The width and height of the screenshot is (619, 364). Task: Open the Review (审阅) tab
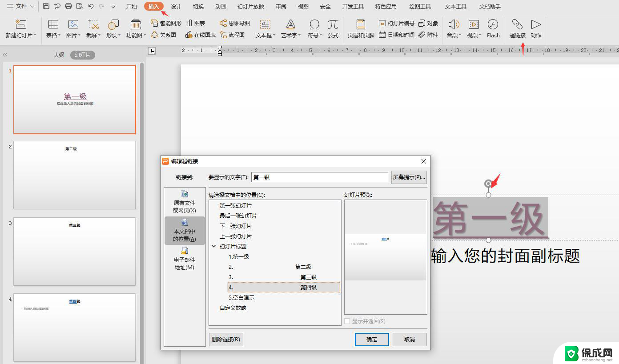click(281, 6)
